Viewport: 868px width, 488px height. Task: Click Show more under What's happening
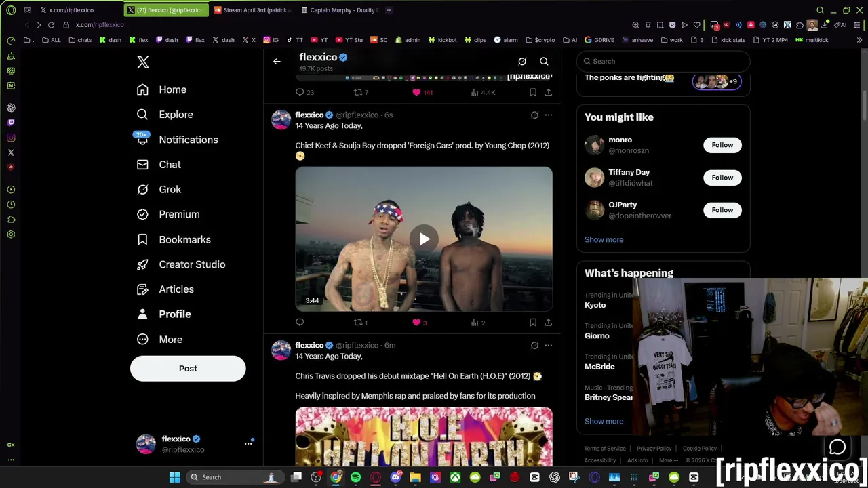click(x=604, y=422)
